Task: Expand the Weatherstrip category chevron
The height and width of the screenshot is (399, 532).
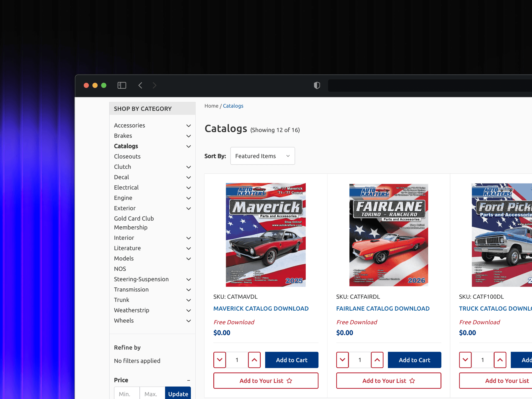Action: [188, 310]
